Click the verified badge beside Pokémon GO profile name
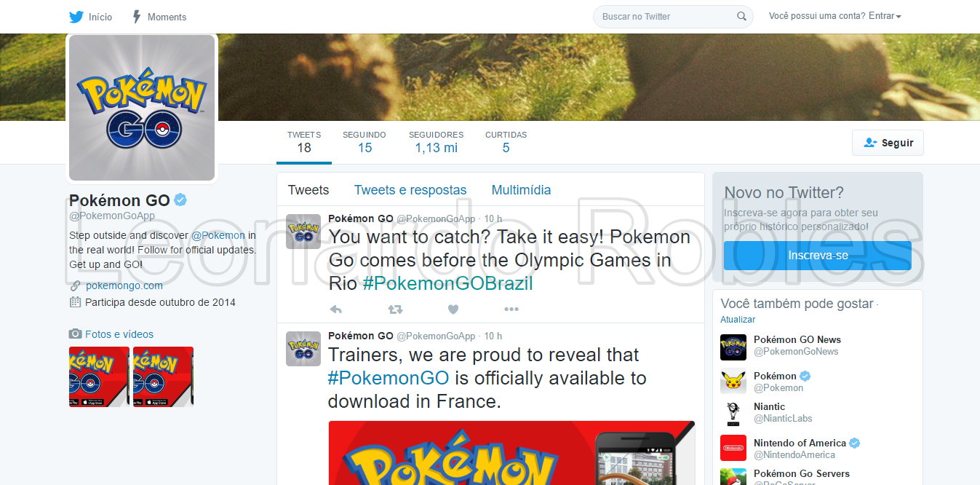 click(x=180, y=200)
